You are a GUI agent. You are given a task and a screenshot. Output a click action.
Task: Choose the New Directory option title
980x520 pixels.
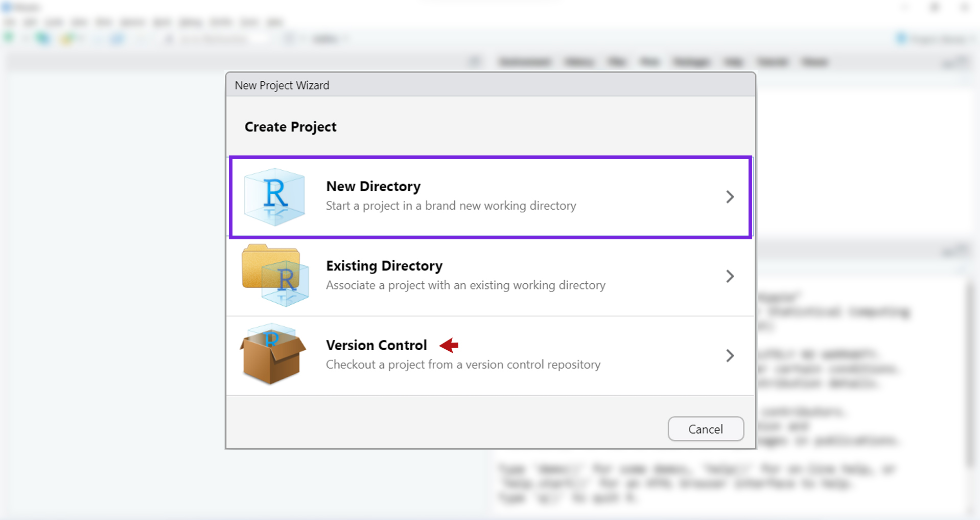pyautogui.click(x=374, y=186)
